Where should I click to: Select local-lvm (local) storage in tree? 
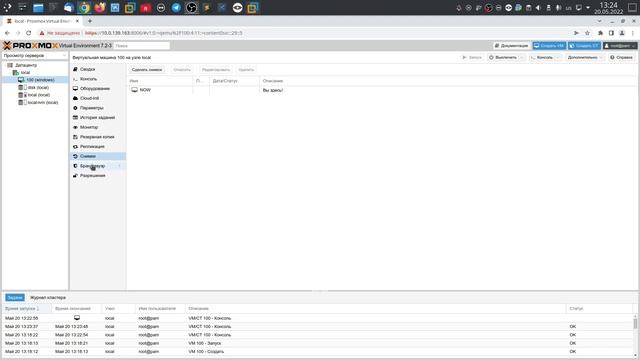tap(42, 103)
